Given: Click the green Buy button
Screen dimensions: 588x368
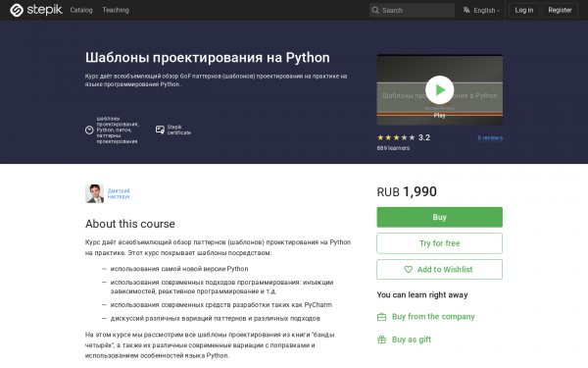Looking at the screenshot, I should pyautogui.click(x=439, y=217).
